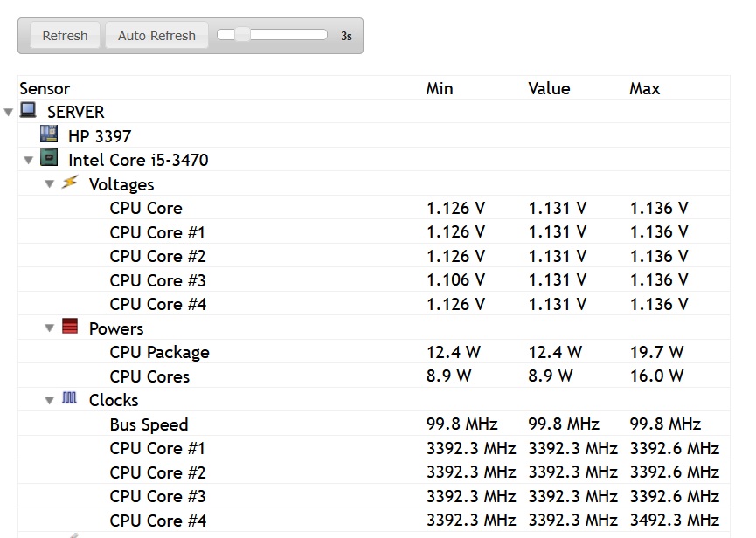Click Bus Speed value 99.8 MHz

[x=564, y=424]
